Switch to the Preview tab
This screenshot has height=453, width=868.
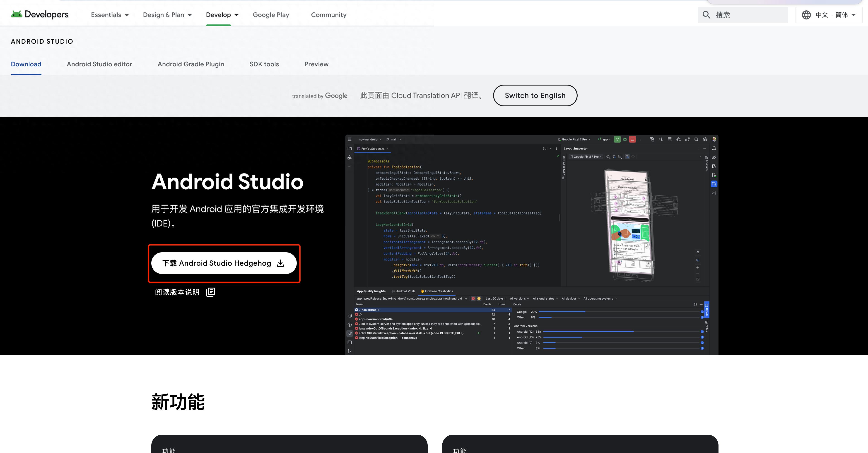(316, 64)
